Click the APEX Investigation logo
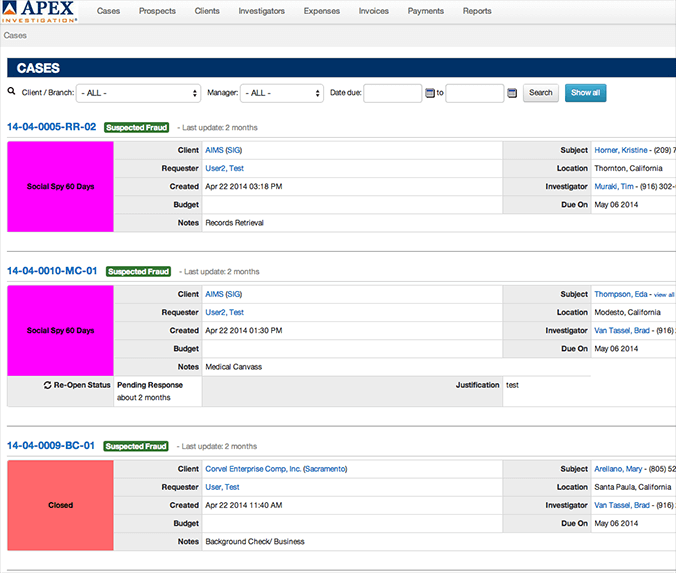This screenshot has height=573, width=676. 41,12
